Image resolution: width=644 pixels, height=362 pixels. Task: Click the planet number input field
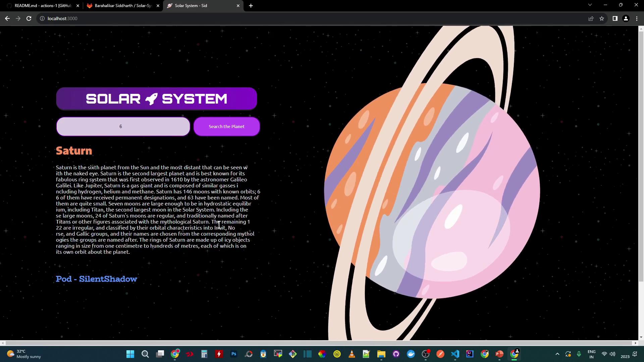tap(123, 126)
